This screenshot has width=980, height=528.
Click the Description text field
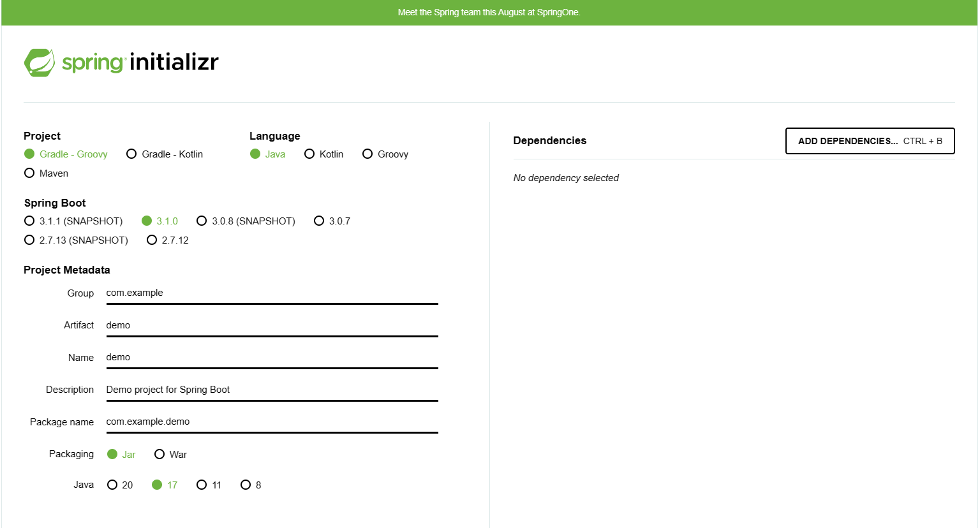click(x=272, y=390)
